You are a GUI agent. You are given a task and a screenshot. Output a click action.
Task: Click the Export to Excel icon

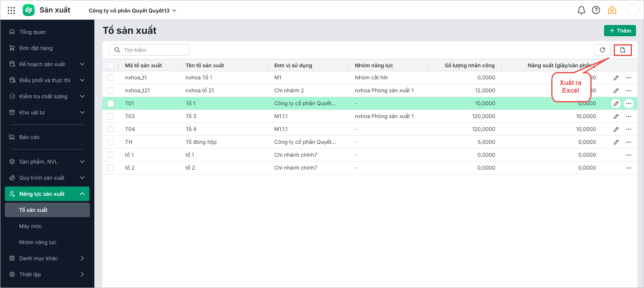coord(623,50)
